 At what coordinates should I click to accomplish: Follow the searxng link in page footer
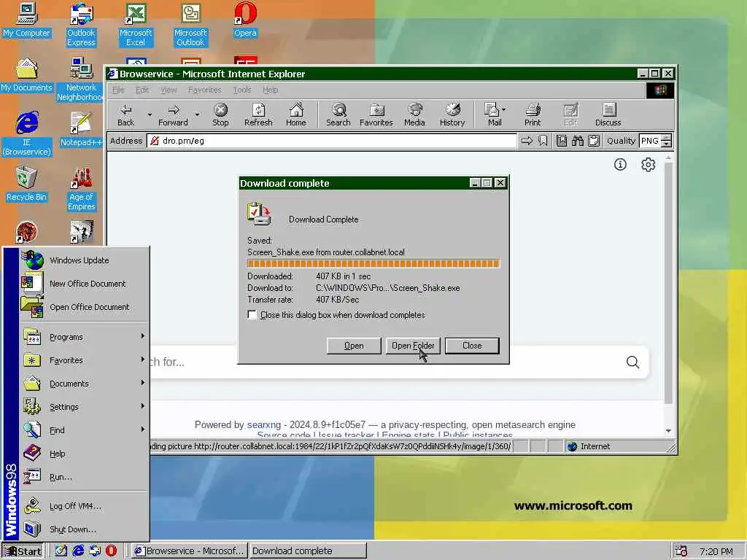pos(264,425)
